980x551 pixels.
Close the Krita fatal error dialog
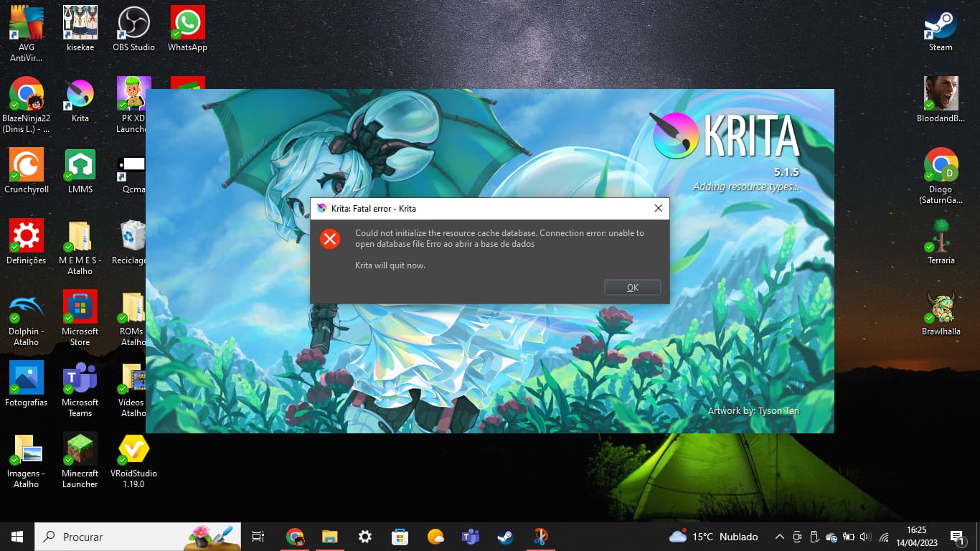coord(659,209)
